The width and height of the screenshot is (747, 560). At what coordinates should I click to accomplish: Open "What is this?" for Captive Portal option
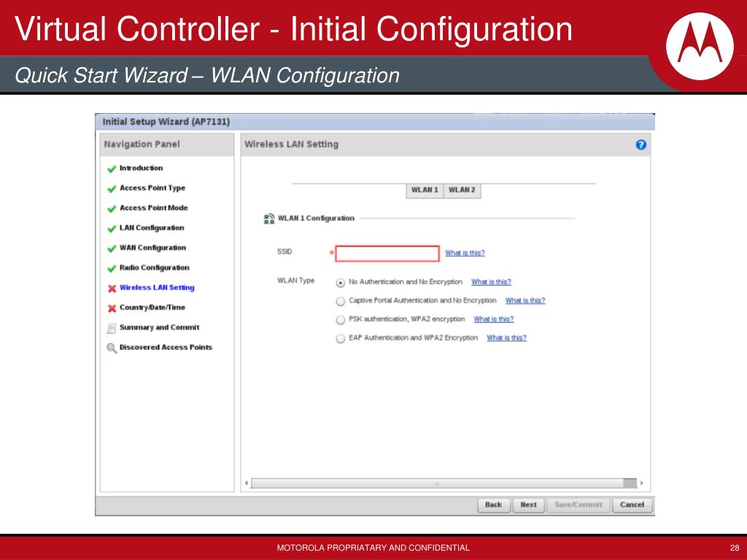click(525, 300)
